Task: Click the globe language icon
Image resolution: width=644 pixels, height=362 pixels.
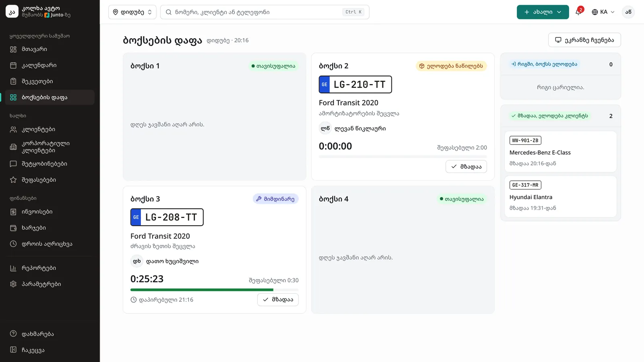Action: pyautogui.click(x=594, y=12)
